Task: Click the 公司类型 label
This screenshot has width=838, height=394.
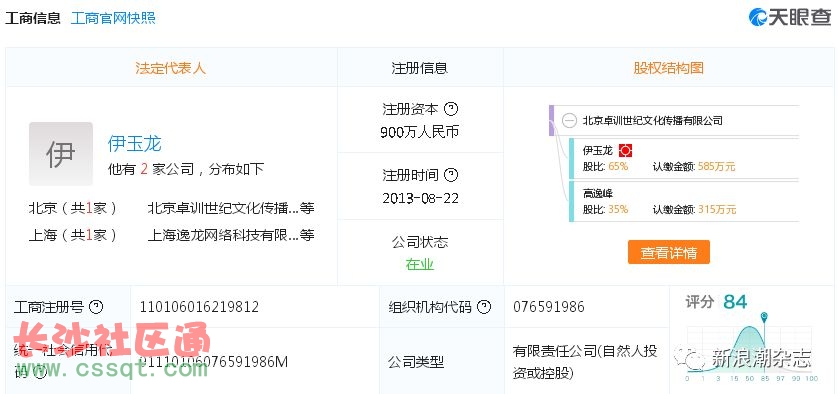Action: point(416,362)
